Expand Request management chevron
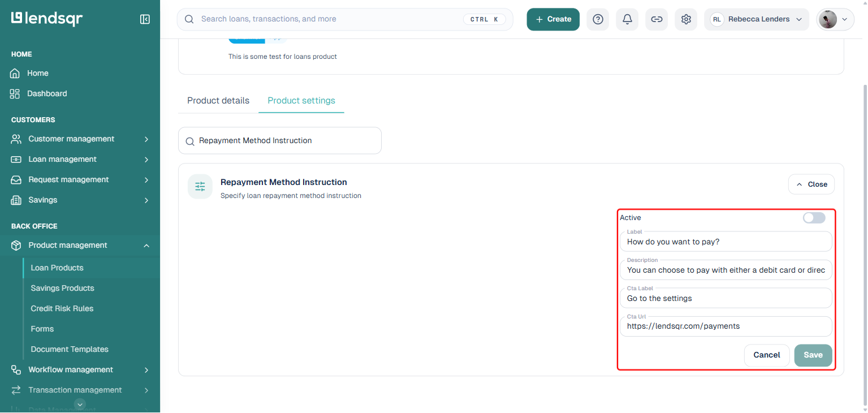This screenshot has height=413, width=868. pos(146,180)
